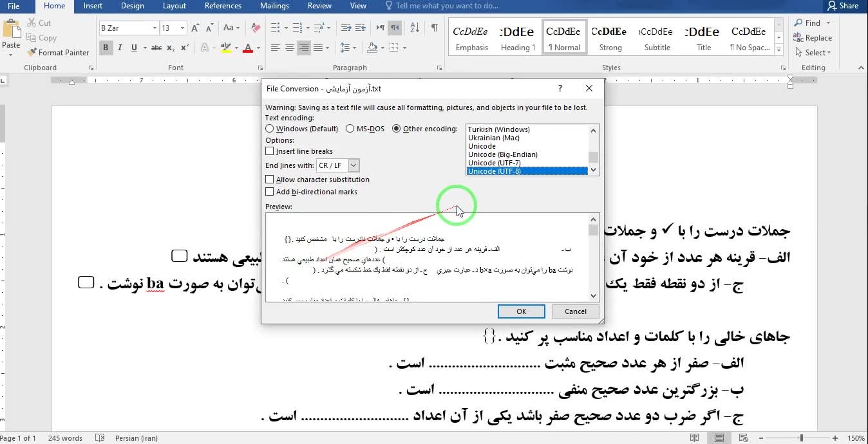The width and height of the screenshot is (868, 444).
Task: Click the Format Painter icon
Action: click(57, 53)
